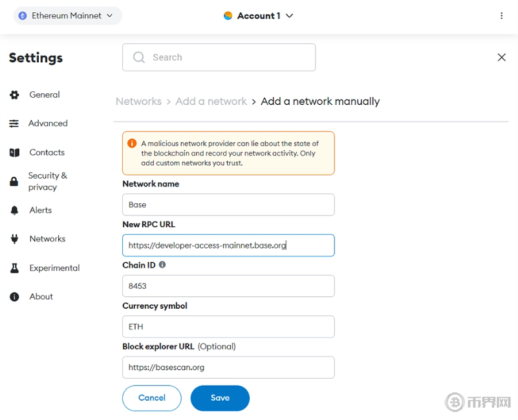Click the About info icon

[14, 297]
